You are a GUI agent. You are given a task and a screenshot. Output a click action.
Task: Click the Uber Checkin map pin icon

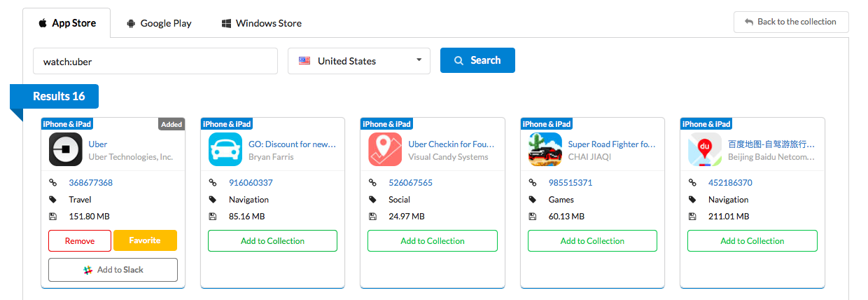pyautogui.click(x=385, y=150)
